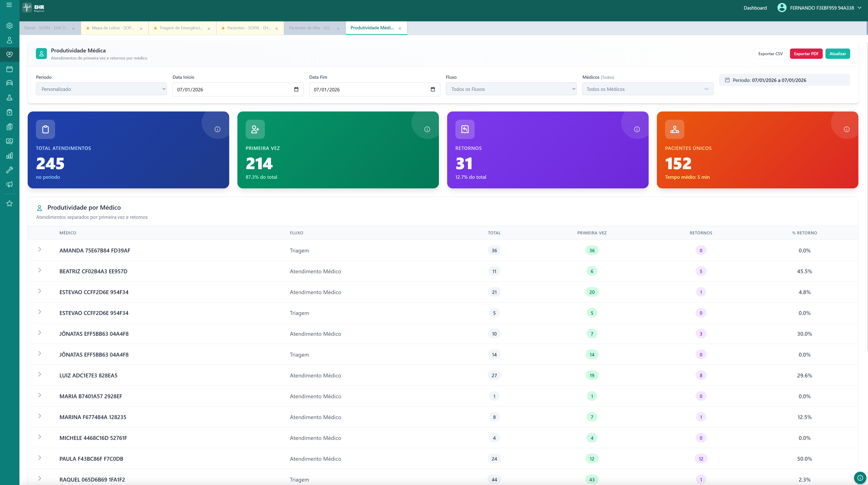Select the bed (leitos) icon in sidebar

pos(9,83)
